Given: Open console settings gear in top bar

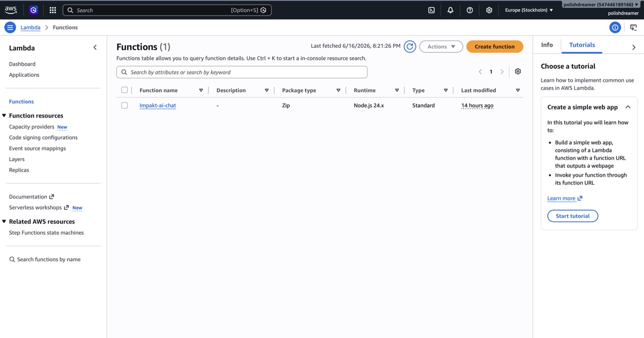Looking at the screenshot, I should click(489, 10).
